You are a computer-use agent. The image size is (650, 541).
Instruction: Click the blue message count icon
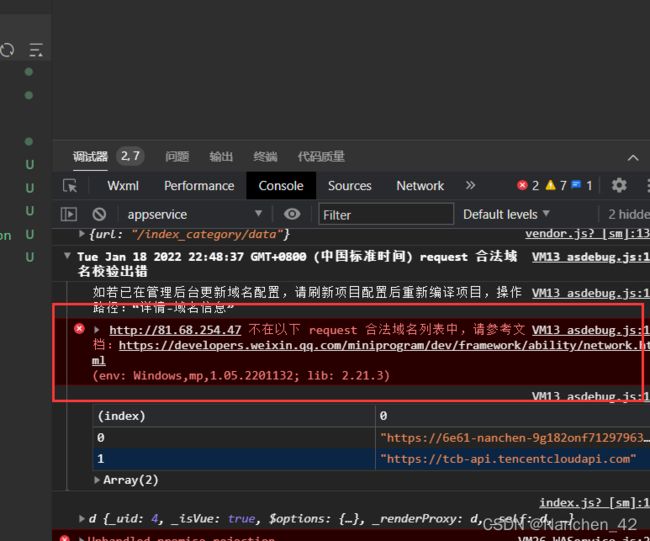click(x=576, y=184)
